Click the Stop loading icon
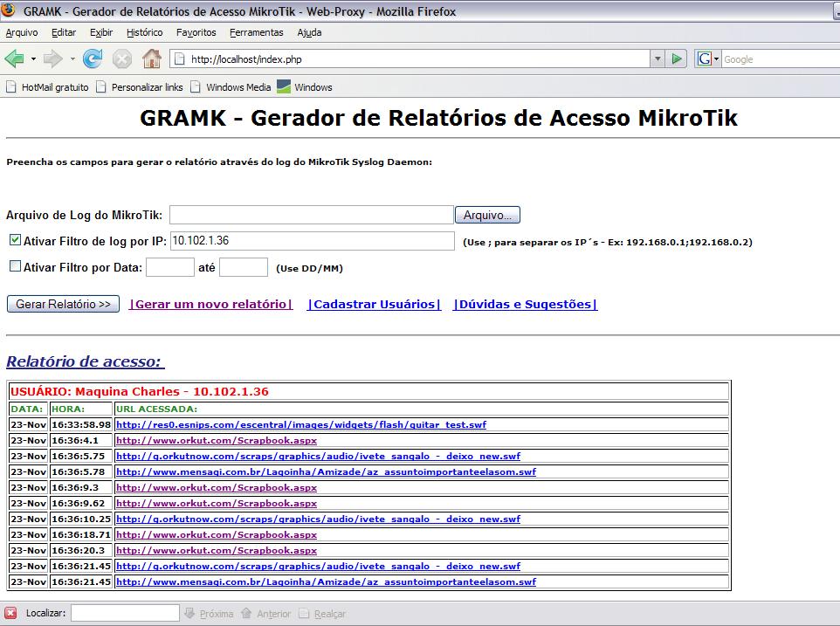The width and height of the screenshot is (840, 626). tap(122, 58)
